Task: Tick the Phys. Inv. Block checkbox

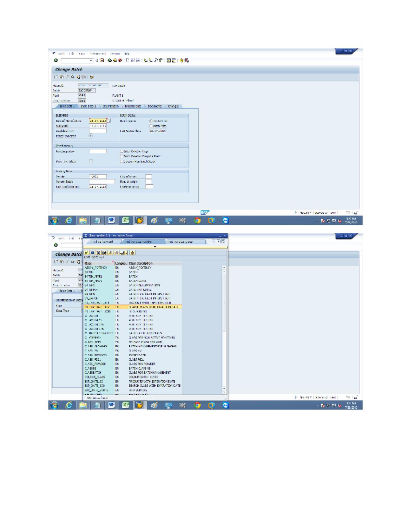Action: point(91,161)
